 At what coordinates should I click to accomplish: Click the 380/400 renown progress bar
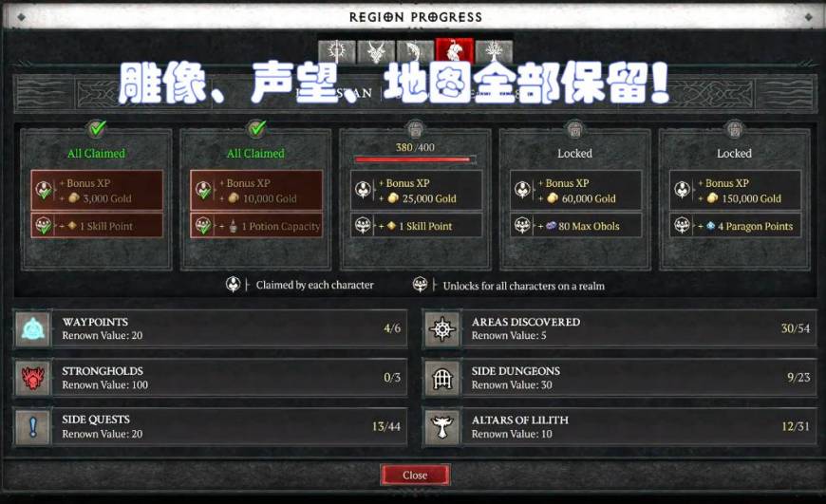point(415,159)
